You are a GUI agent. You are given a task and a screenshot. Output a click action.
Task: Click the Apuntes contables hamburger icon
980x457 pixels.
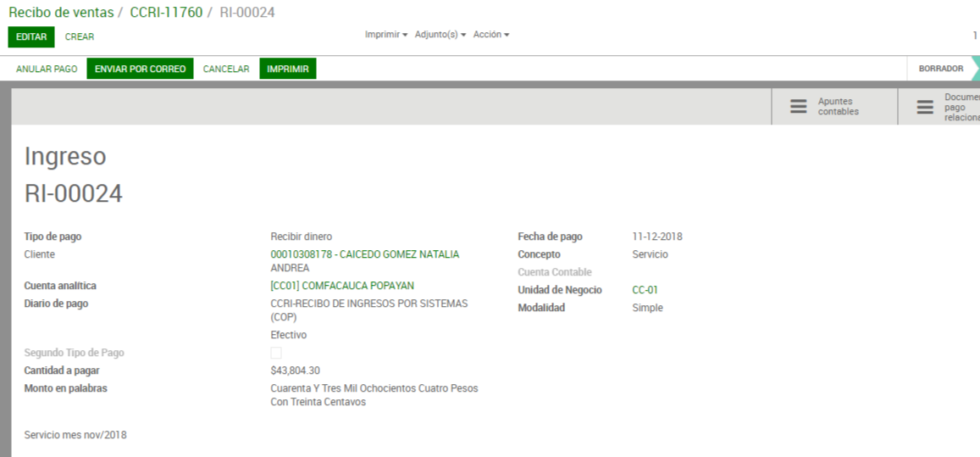tap(798, 107)
